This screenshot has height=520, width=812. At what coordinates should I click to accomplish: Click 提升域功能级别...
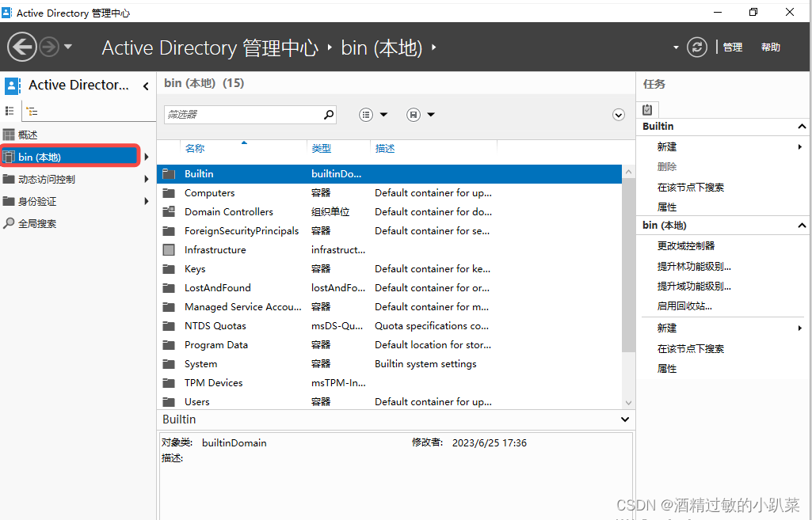pos(694,287)
